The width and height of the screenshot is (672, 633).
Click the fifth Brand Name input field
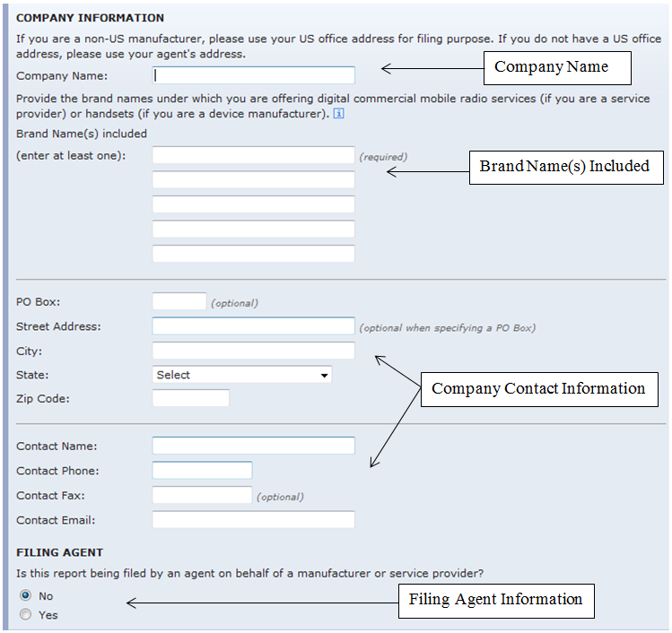[254, 254]
